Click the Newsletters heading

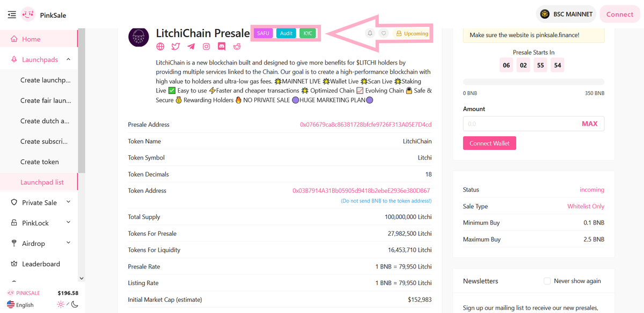pos(480,281)
